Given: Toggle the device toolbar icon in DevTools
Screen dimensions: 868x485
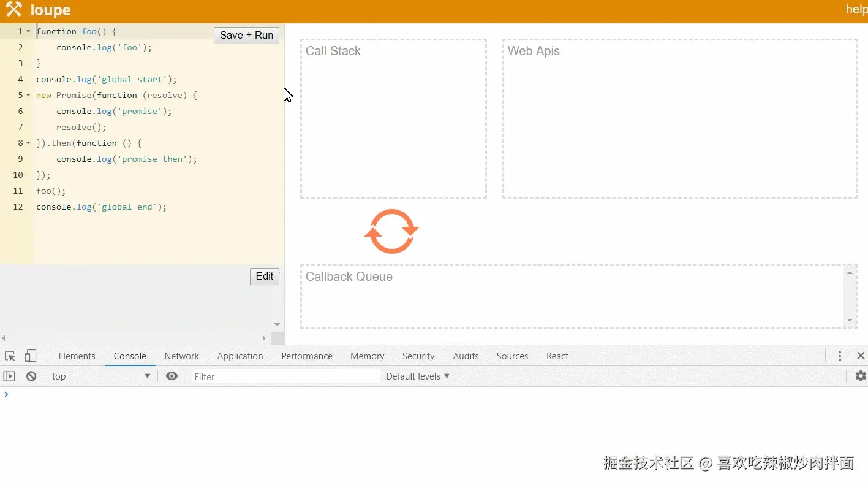Looking at the screenshot, I should tap(30, 356).
